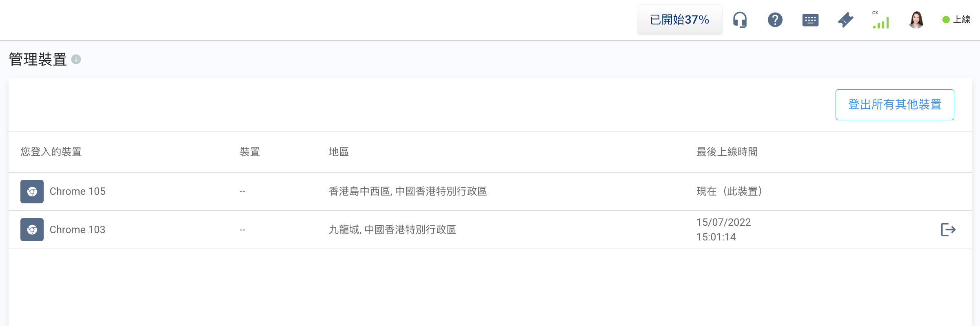Click the Chrome 105 browser icon
The image size is (980, 326).
(32, 192)
